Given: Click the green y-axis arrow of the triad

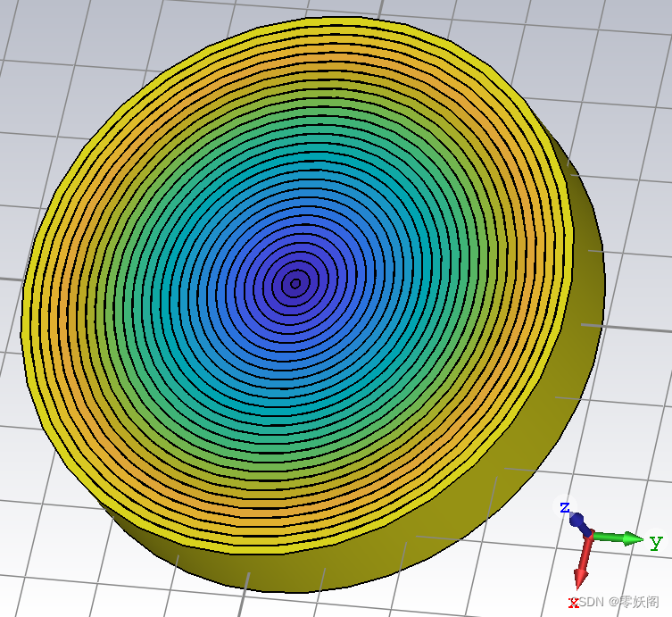Looking at the screenshot, I should [619, 538].
